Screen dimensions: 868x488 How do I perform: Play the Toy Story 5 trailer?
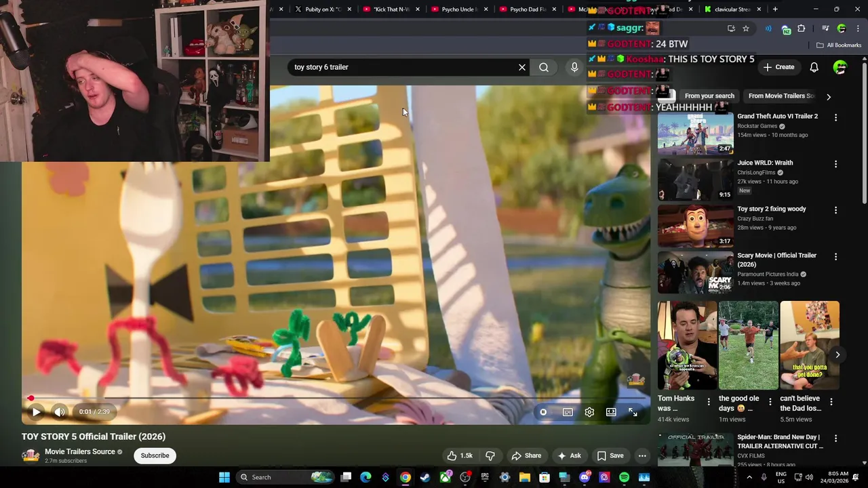click(x=36, y=411)
